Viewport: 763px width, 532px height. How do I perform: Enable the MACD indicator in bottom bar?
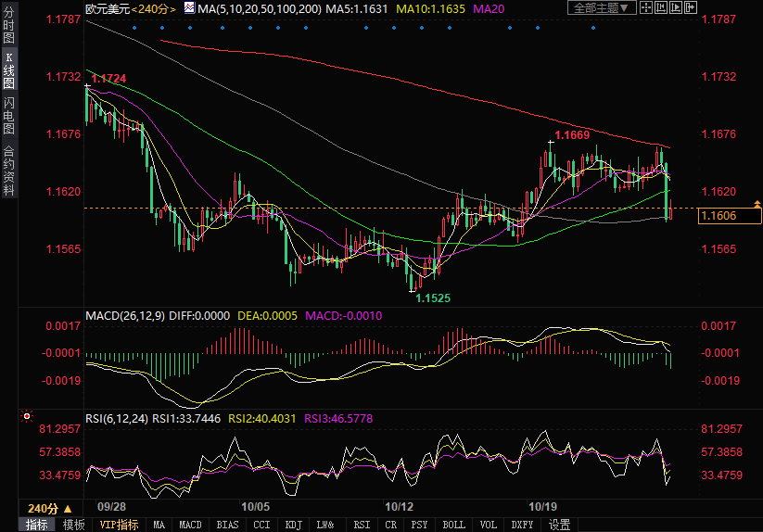click(190, 525)
